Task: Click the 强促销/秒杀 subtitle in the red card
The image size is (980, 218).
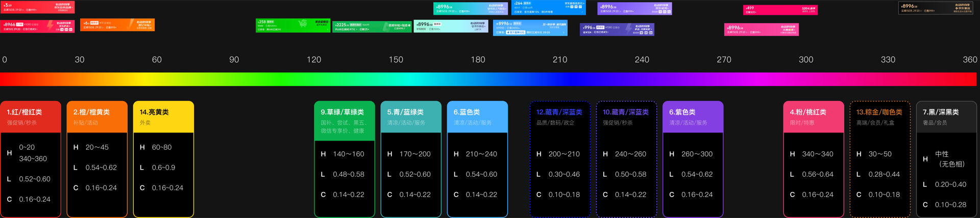Action: (x=21, y=123)
